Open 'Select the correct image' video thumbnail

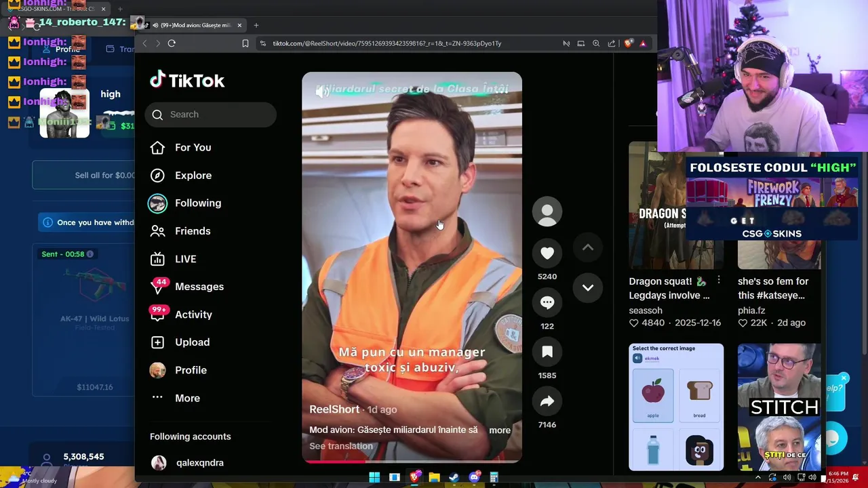click(676, 407)
